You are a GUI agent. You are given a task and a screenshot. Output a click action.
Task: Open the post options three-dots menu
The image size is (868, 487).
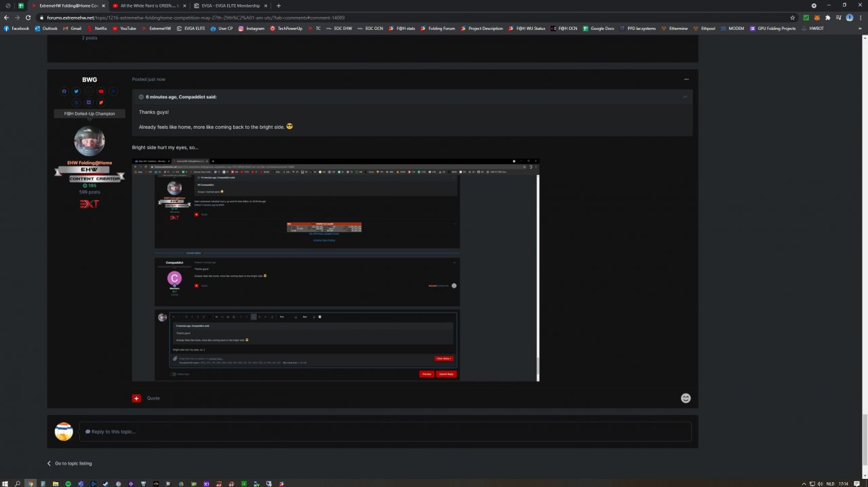[x=686, y=79]
